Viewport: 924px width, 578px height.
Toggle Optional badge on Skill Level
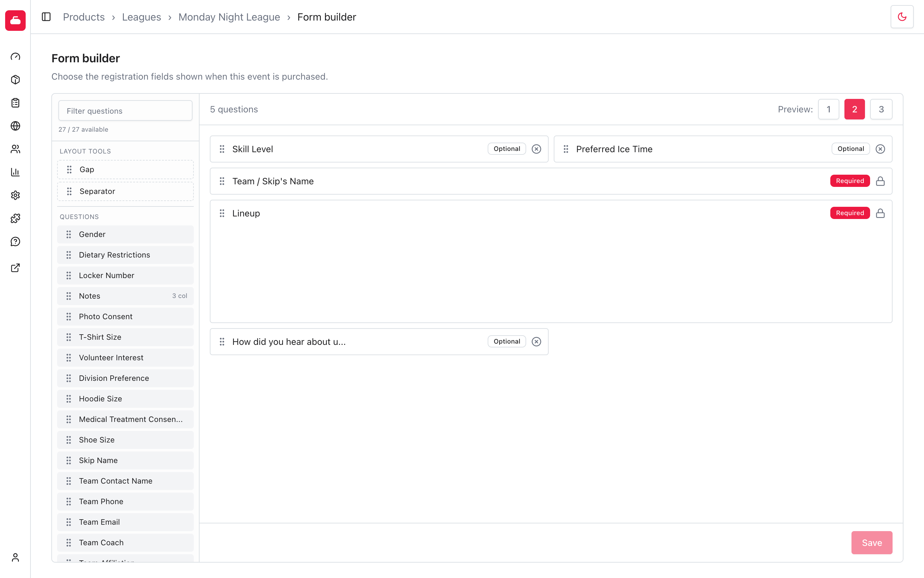click(x=507, y=149)
